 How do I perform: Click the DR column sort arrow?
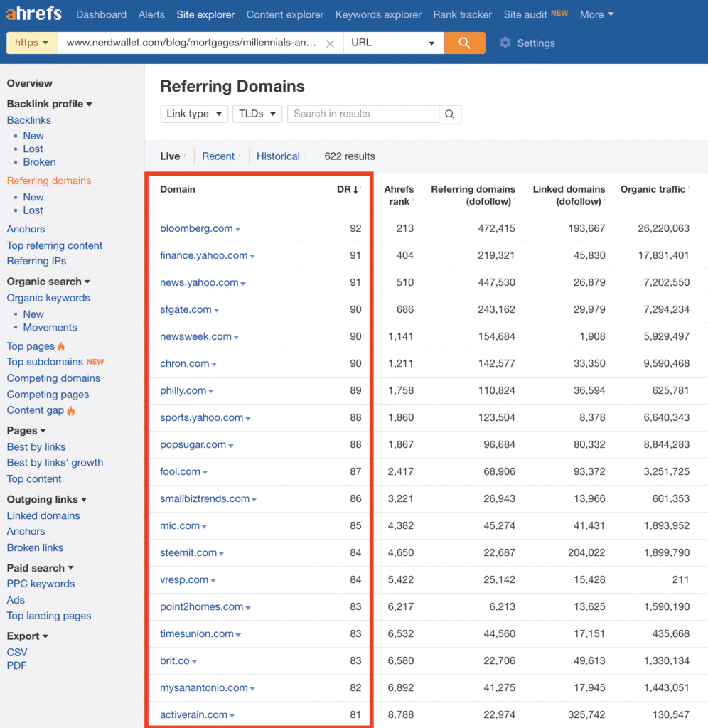click(355, 189)
